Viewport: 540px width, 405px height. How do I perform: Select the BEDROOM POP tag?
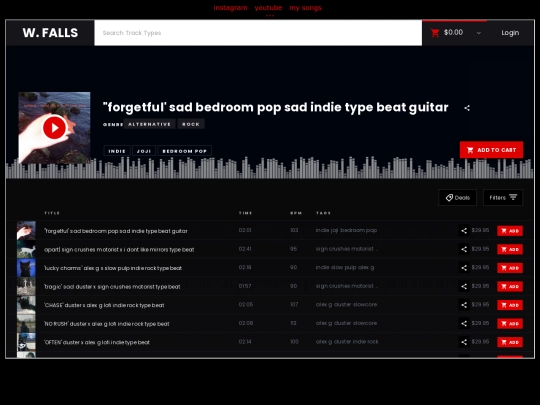[x=185, y=151]
